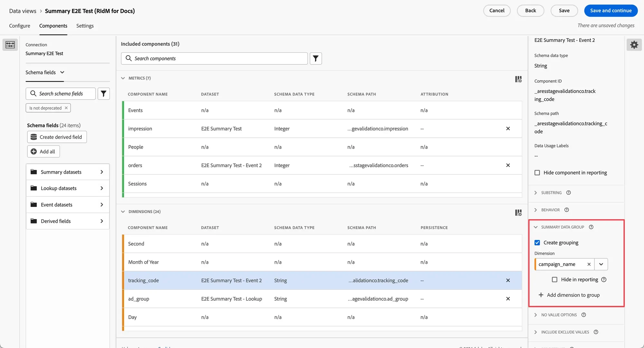This screenshot has height=348, width=644.
Task: Collapse the Metrics (7) section
Action: tap(123, 78)
